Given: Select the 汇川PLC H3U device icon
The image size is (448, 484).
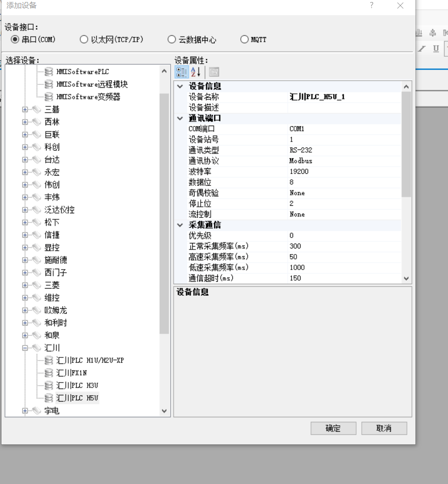Looking at the screenshot, I should (x=49, y=386).
